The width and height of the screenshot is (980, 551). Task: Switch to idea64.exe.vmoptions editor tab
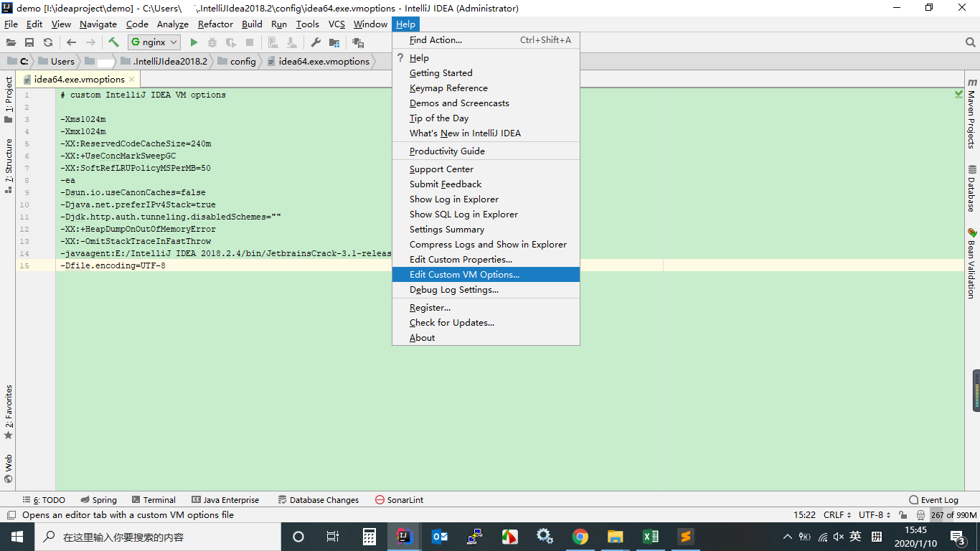[79, 80]
